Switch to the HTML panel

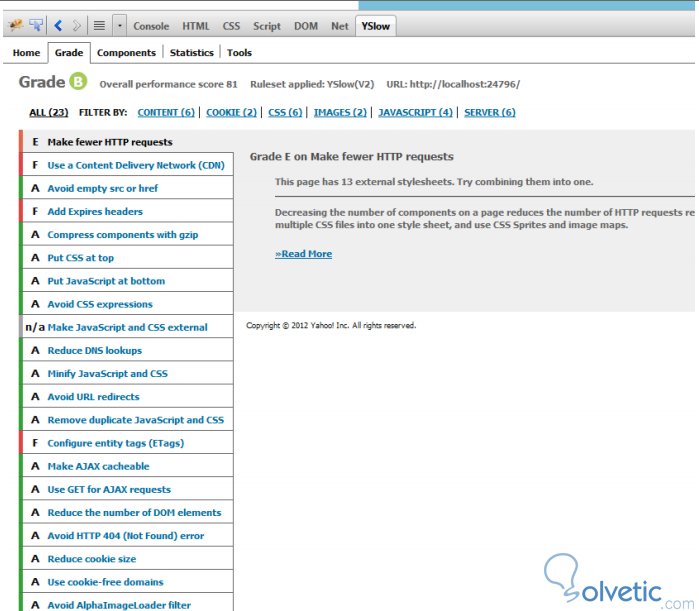click(195, 26)
